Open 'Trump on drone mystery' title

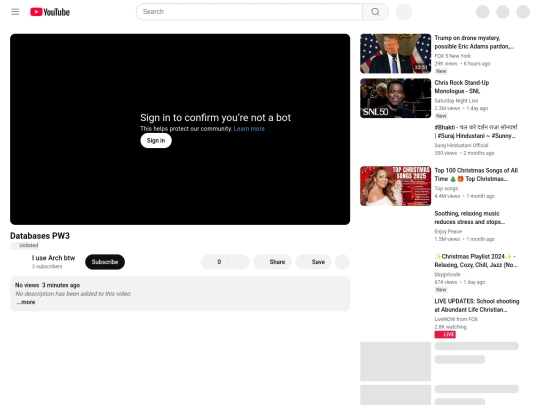474,42
